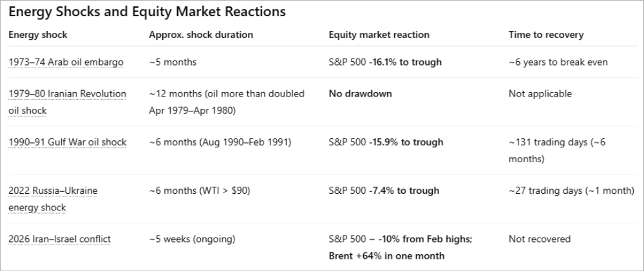Click the 1979–80 Iranian Revolution oil shock link
The height and width of the screenshot is (271, 644).
[67, 94]
